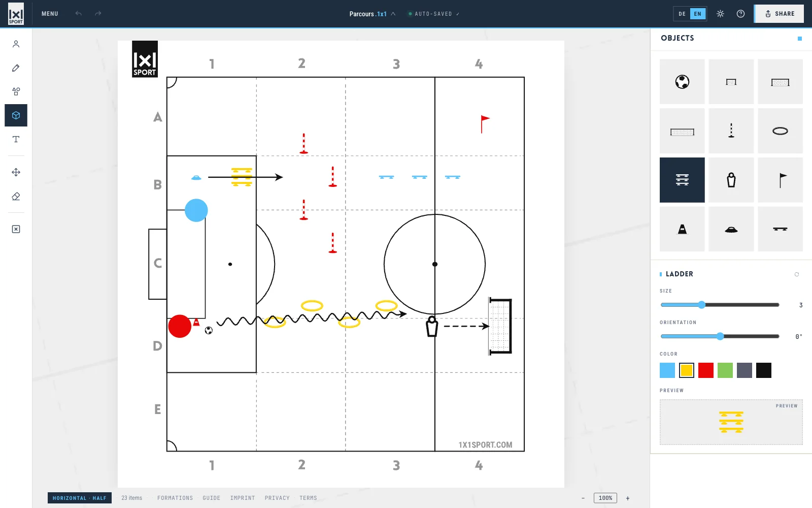This screenshot has width=812, height=508.
Task: Undo the last action
Action: pos(78,14)
